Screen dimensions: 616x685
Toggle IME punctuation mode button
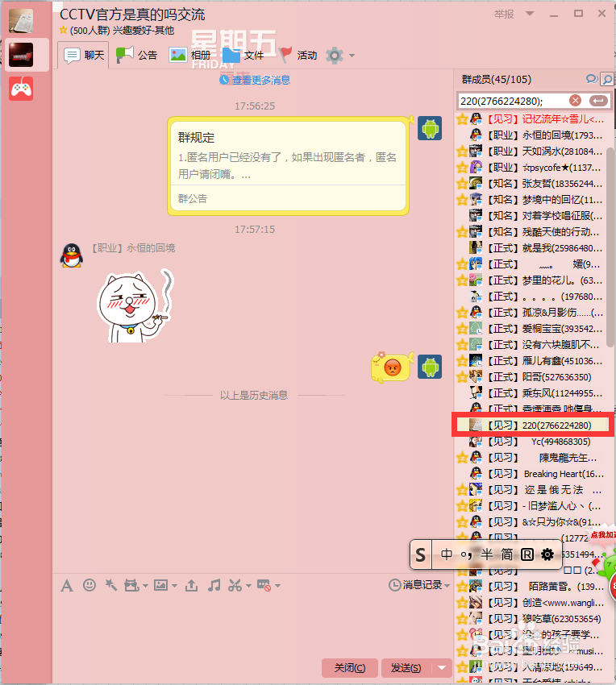point(466,554)
